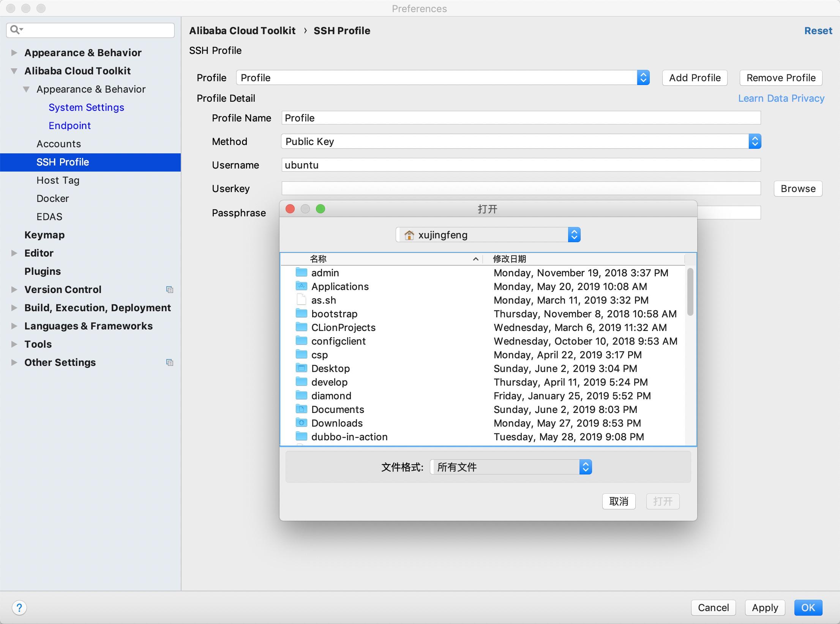The width and height of the screenshot is (840, 624).
Task: Select Docker in the settings tree
Action: click(x=53, y=199)
